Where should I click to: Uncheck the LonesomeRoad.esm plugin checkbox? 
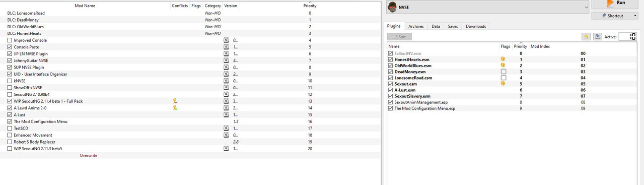391,78
